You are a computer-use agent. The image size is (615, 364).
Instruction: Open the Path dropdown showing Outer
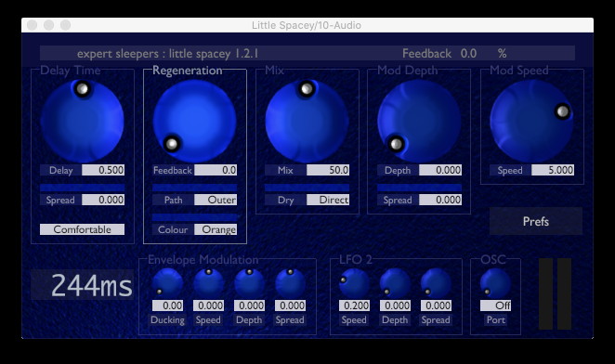pyautogui.click(x=216, y=200)
